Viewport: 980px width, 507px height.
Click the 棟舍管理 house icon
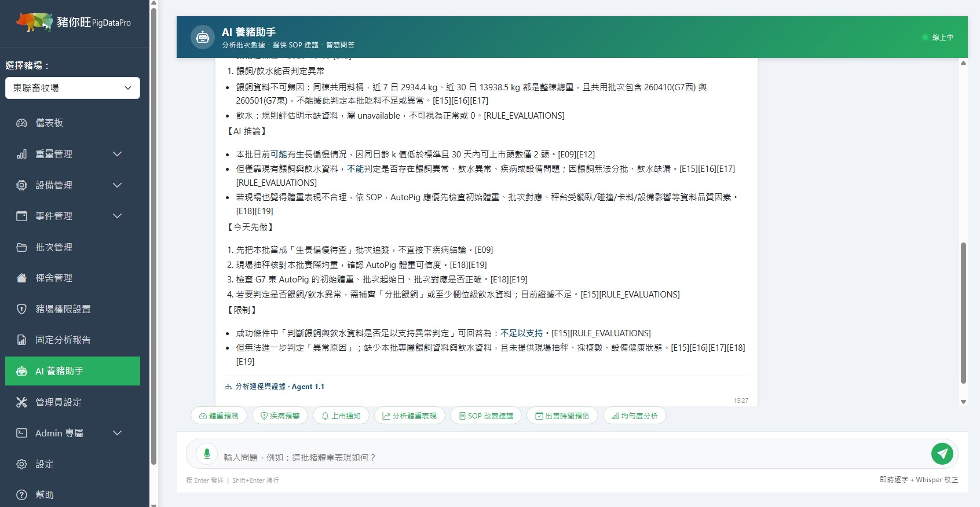tap(21, 278)
